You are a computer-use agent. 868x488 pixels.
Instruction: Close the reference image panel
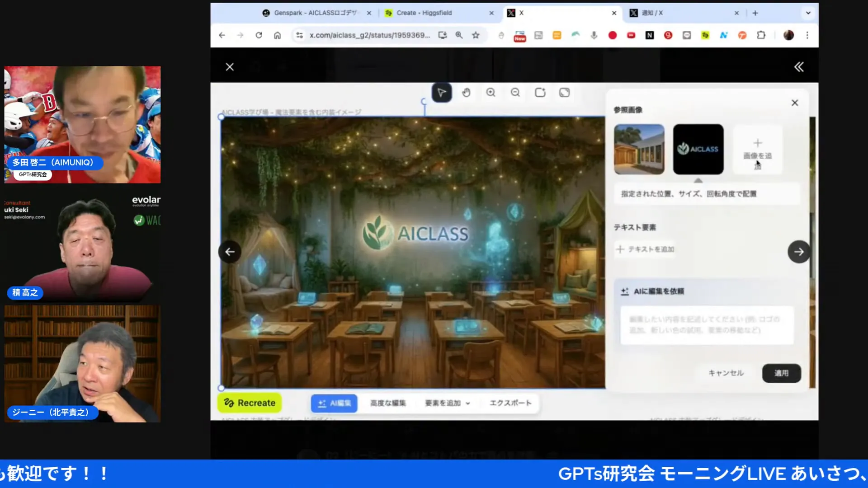(795, 103)
